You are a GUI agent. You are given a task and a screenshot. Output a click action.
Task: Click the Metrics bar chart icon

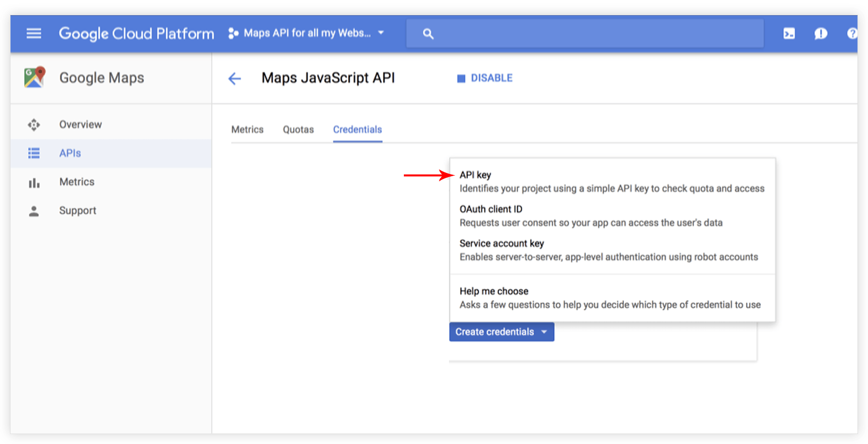pos(34,182)
